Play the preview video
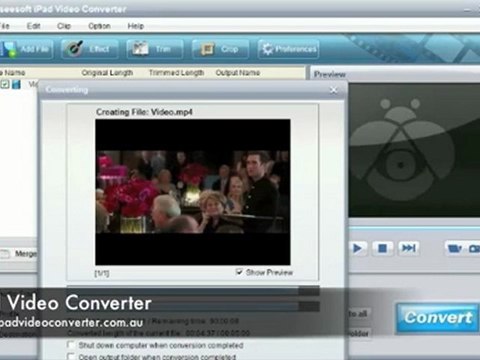 click(357, 248)
